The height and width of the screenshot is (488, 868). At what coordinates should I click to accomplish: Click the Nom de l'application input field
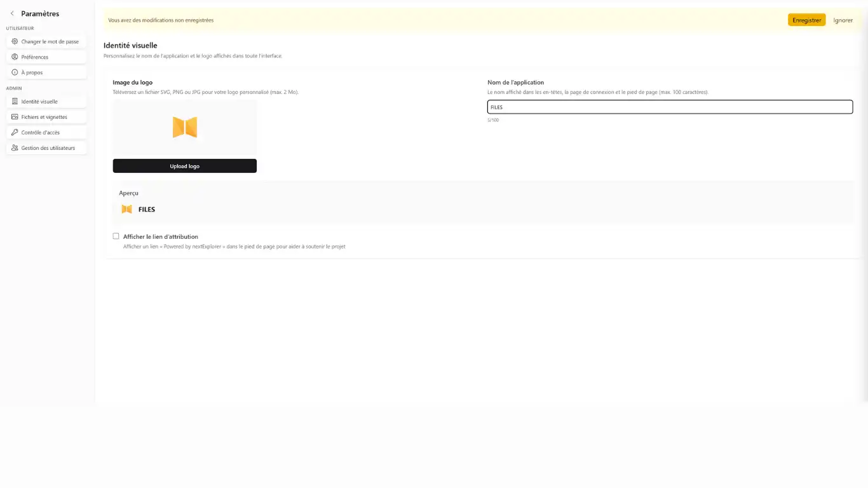tap(670, 107)
